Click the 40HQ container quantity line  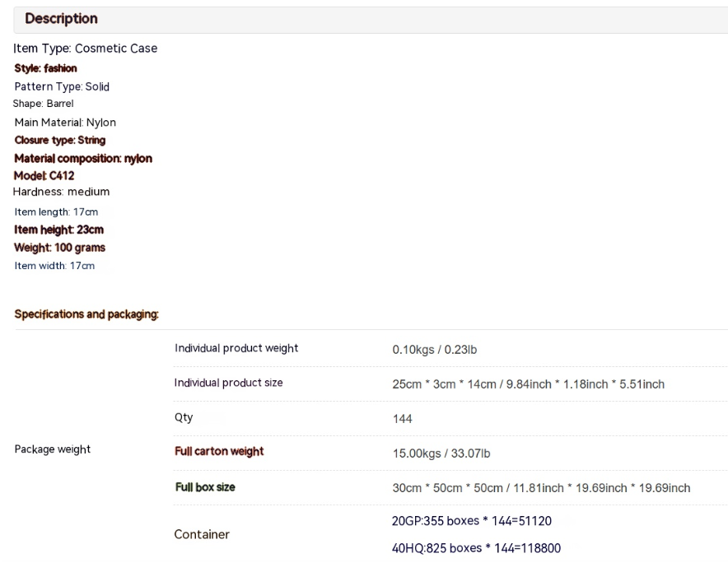476,548
